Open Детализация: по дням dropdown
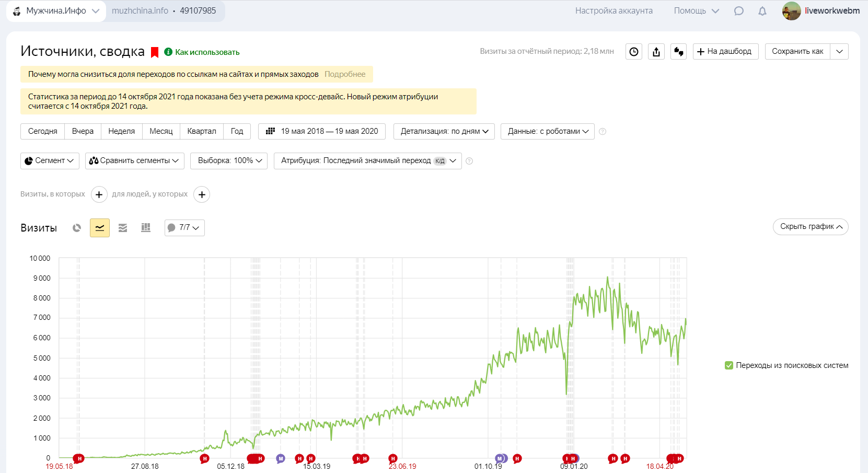Screen dimensions: 868x473 click(445, 131)
